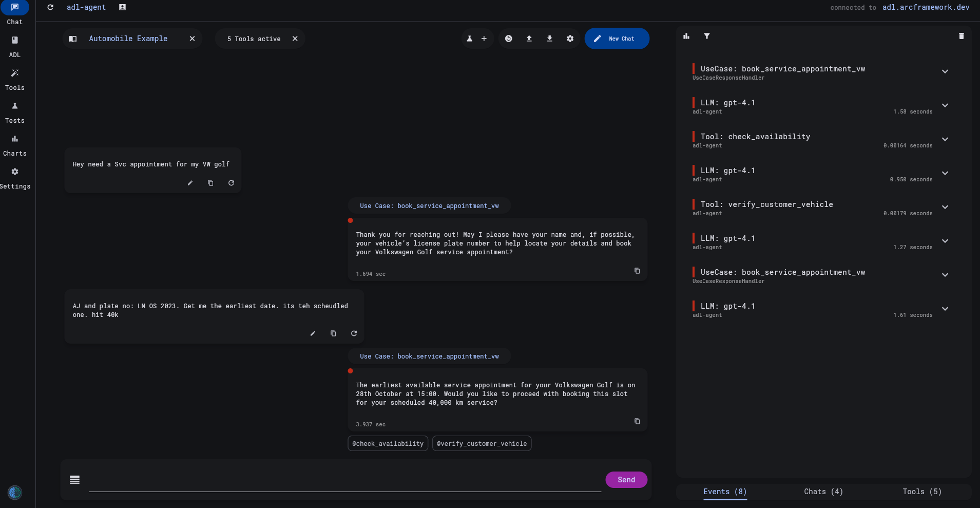
Task: Expand the Tool: verify_customer_vehicle event
Action: pyautogui.click(x=945, y=208)
